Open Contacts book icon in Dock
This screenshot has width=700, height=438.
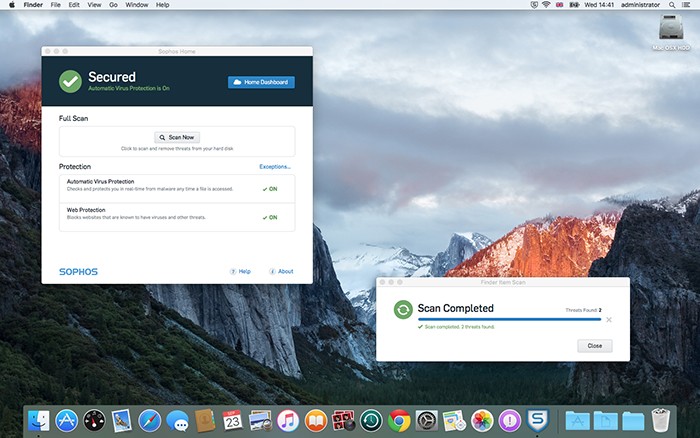(205, 421)
